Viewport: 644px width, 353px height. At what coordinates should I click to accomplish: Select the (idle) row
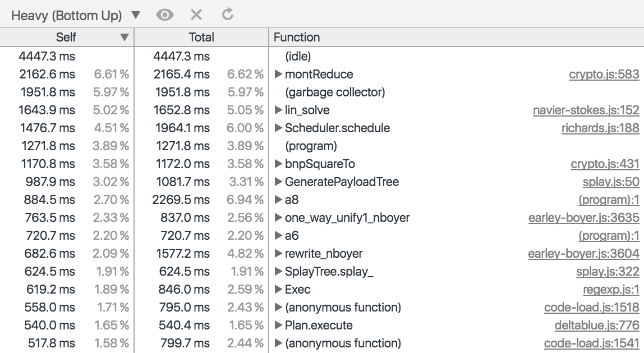[298, 57]
